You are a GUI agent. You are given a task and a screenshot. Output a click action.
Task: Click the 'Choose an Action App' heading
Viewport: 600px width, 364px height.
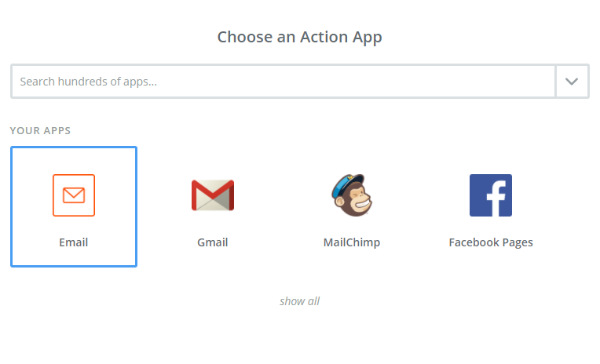point(300,37)
